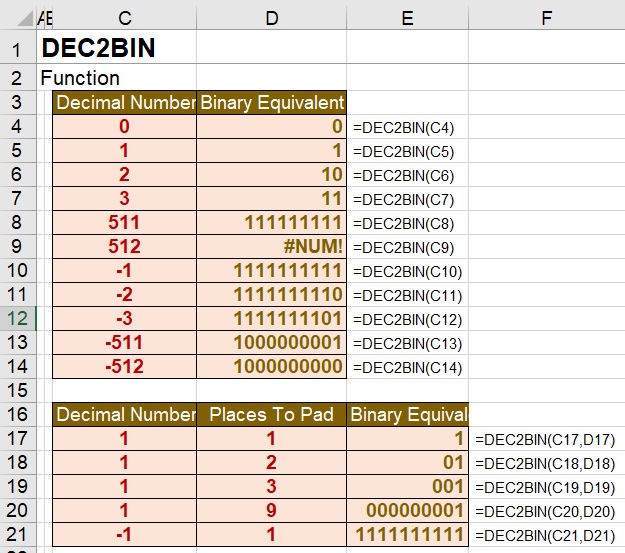Select column F header
This screenshot has width=625, height=553.
pyautogui.click(x=547, y=18)
